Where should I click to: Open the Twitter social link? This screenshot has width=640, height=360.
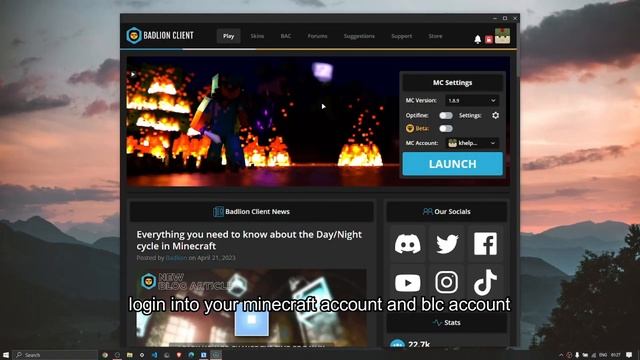pos(447,244)
